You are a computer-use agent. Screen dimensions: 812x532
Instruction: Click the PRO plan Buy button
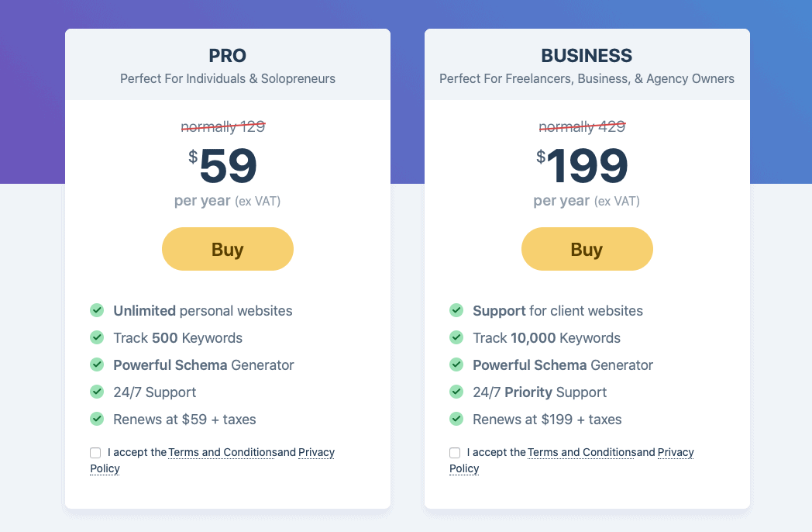coord(227,249)
